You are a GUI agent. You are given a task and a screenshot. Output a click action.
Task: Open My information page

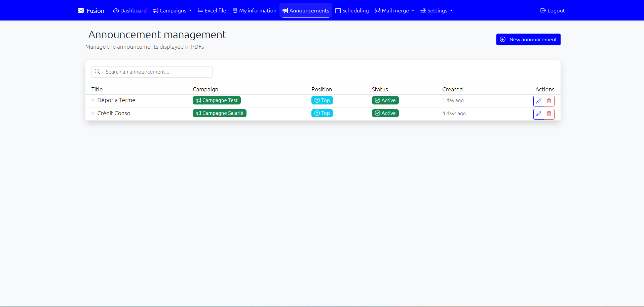coord(254,10)
